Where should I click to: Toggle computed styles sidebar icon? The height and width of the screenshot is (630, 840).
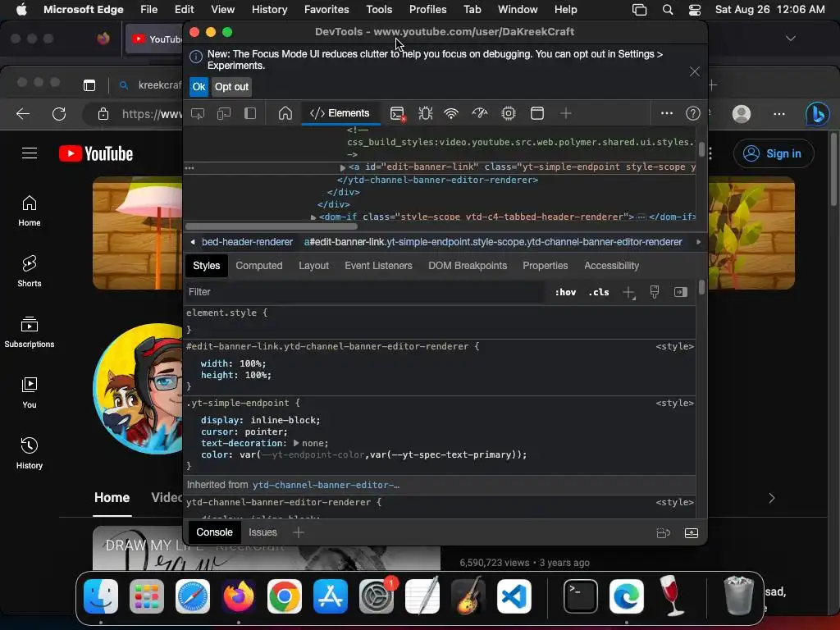point(680,292)
